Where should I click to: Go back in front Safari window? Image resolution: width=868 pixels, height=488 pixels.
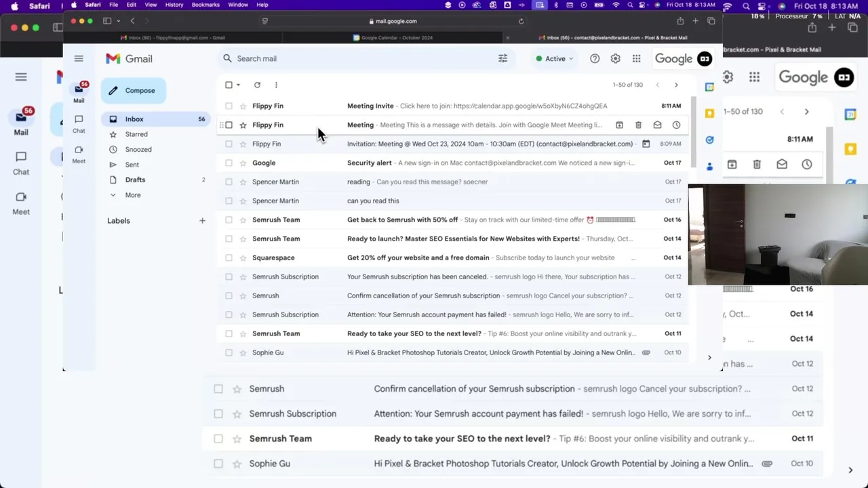[132, 21]
